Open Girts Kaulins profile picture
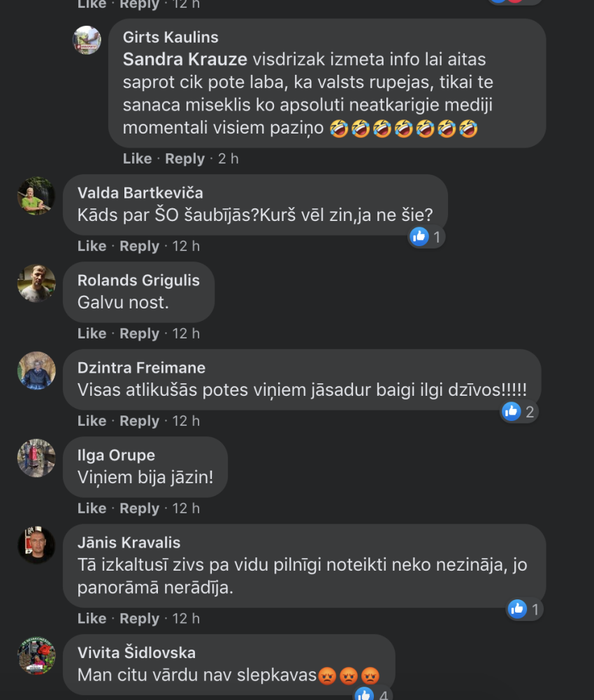This screenshot has width=594, height=700. (87, 40)
